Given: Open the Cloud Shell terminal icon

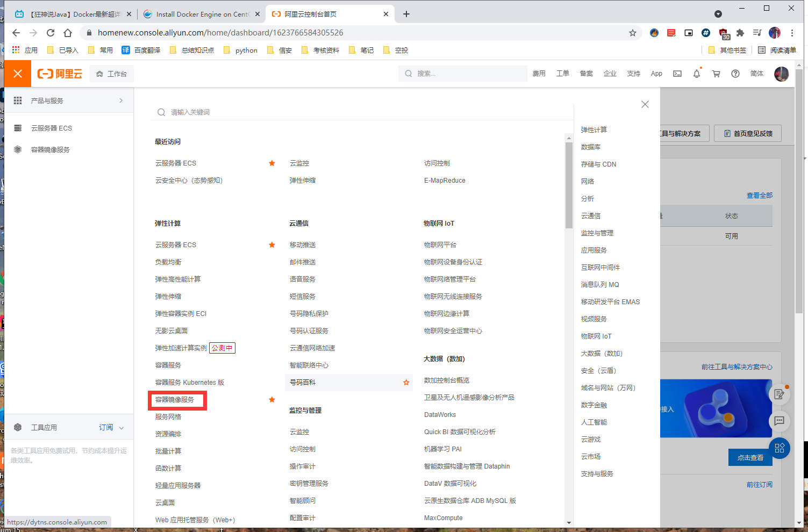Looking at the screenshot, I should [677, 74].
